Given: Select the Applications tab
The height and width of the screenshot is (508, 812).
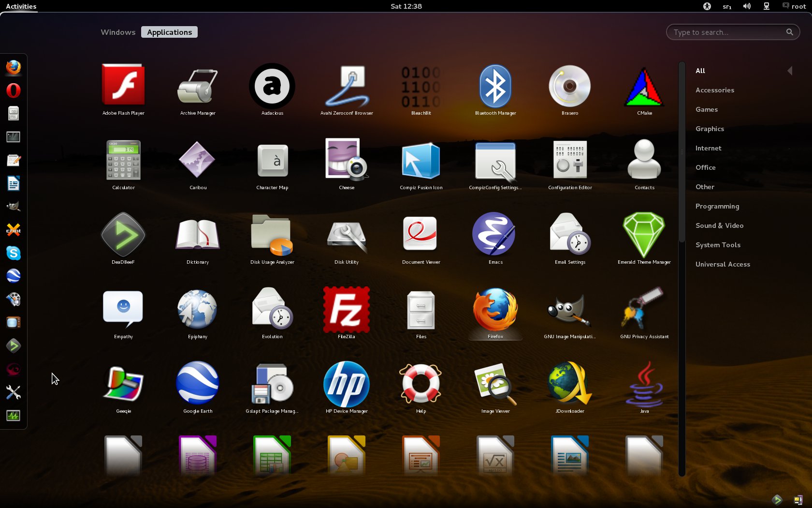Looking at the screenshot, I should click(x=169, y=32).
